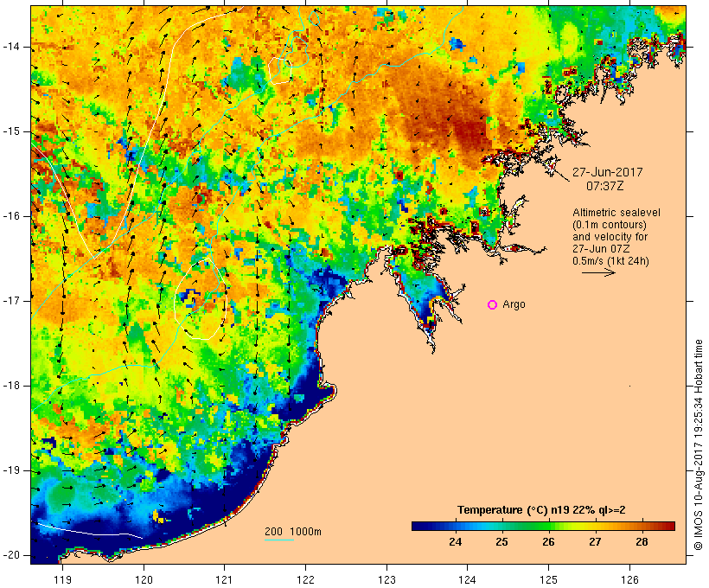The height and width of the screenshot is (588, 709).
Task: Click the 'Altimetric sealevel' caption line
Action: tap(616, 213)
